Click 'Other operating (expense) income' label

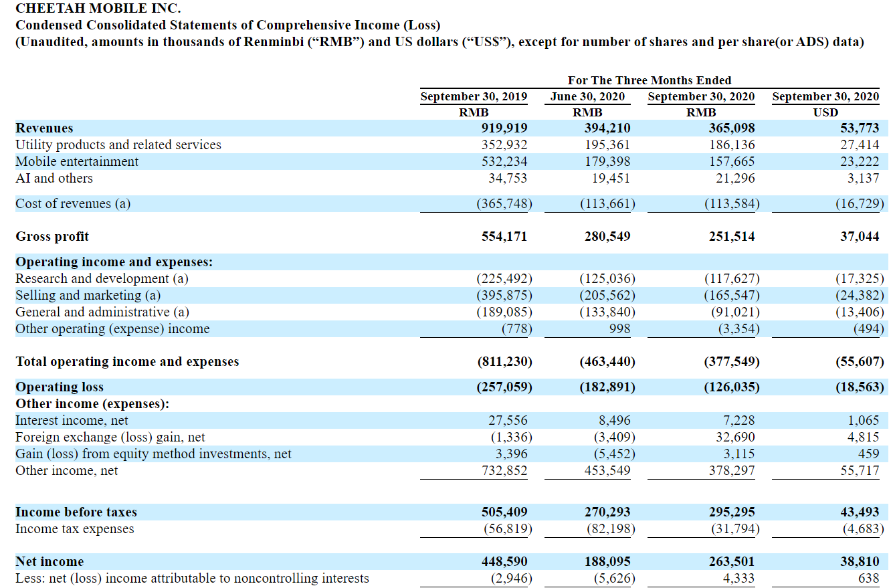112,328
